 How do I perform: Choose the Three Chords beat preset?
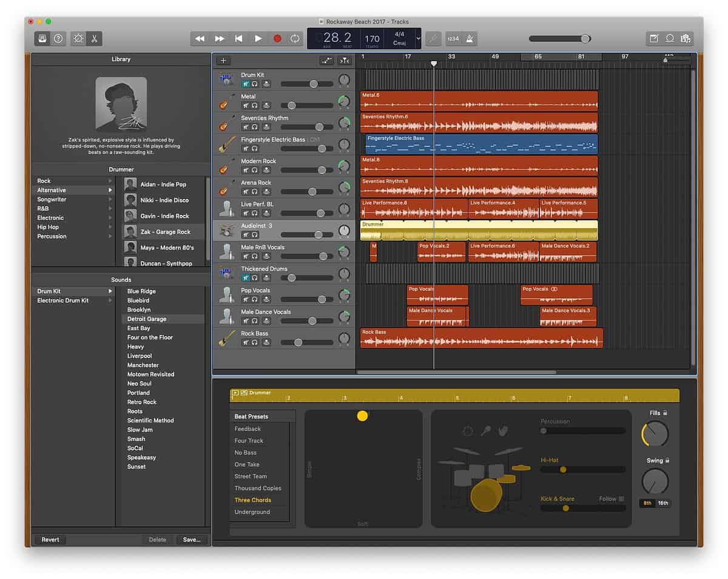click(251, 499)
